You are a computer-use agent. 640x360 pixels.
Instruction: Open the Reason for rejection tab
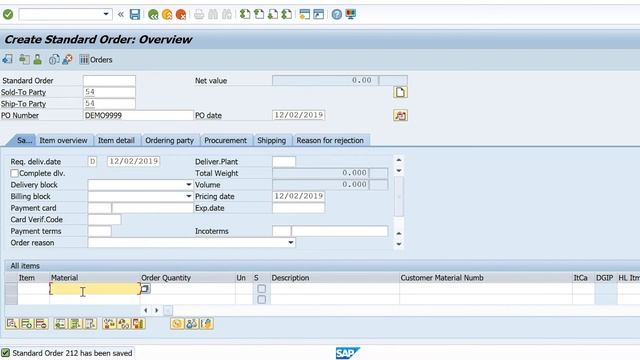[330, 140]
